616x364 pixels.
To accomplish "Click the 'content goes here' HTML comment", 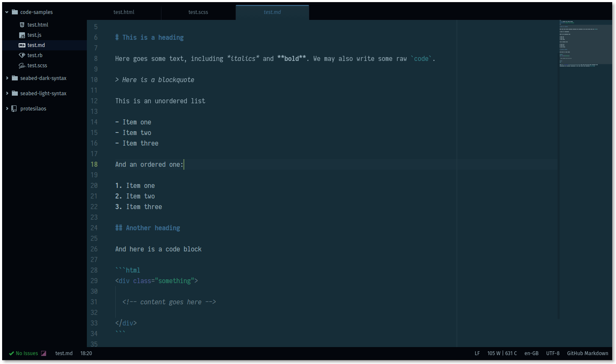I will 169,302.
